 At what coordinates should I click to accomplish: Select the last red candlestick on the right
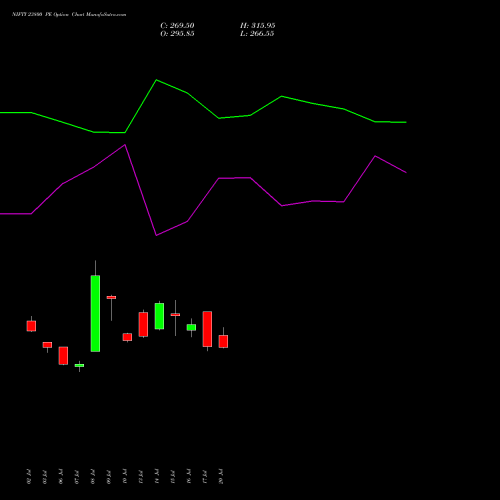pyautogui.click(x=223, y=341)
